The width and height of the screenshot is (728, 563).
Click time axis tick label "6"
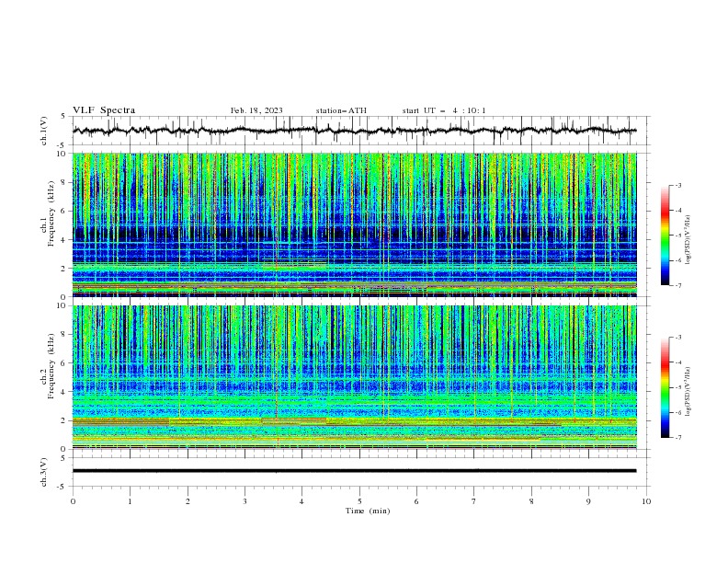tap(416, 501)
